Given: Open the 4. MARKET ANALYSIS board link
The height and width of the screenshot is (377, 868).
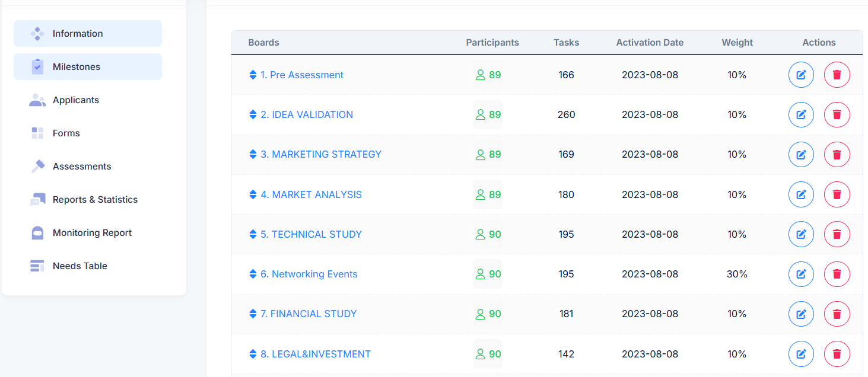Looking at the screenshot, I should 311,194.
